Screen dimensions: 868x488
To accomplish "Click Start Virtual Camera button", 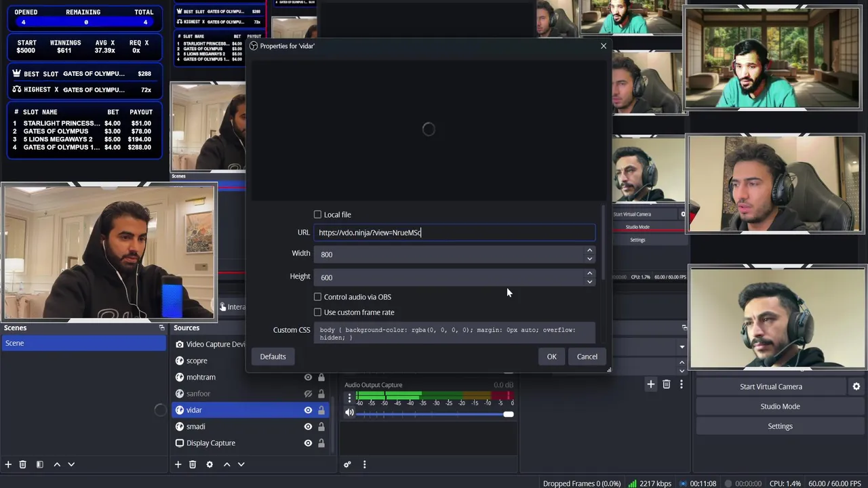I will (771, 386).
